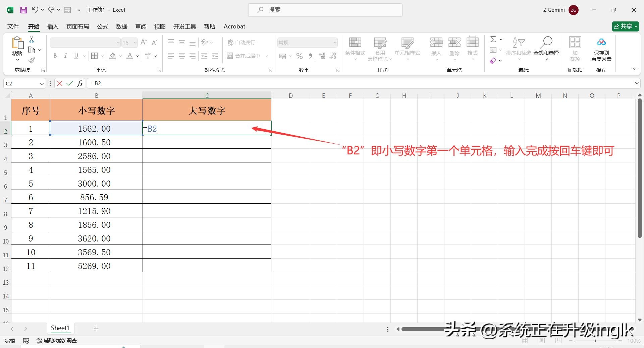The width and height of the screenshot is (644, 348).
Task: Confirm formula with the checkmark icon
Action: [x=70, y=83]
